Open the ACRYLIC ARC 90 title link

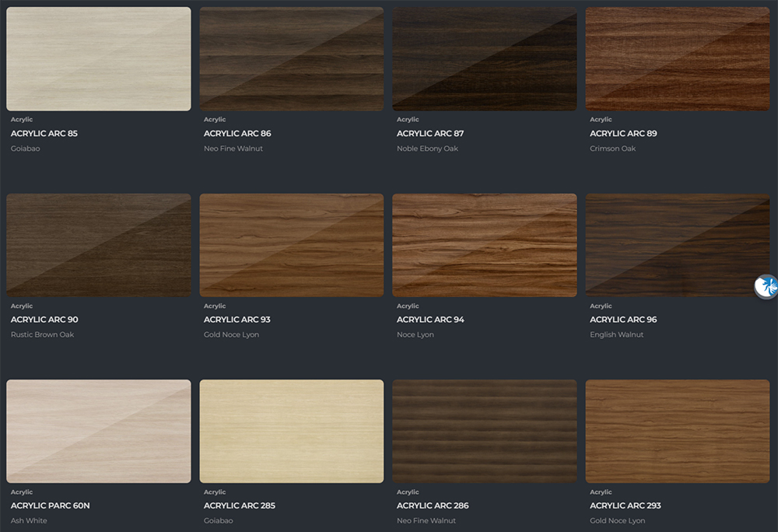(44, 320)
